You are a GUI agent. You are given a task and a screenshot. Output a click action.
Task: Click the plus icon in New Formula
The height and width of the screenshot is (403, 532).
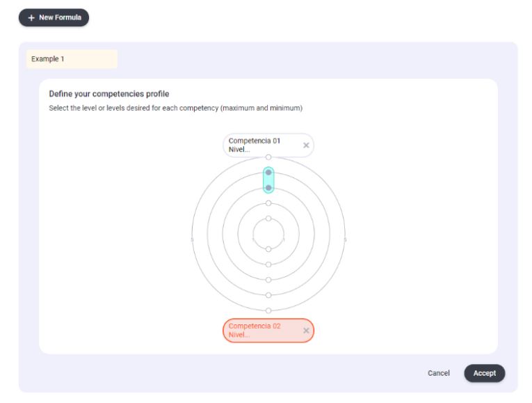coord(31,17)
